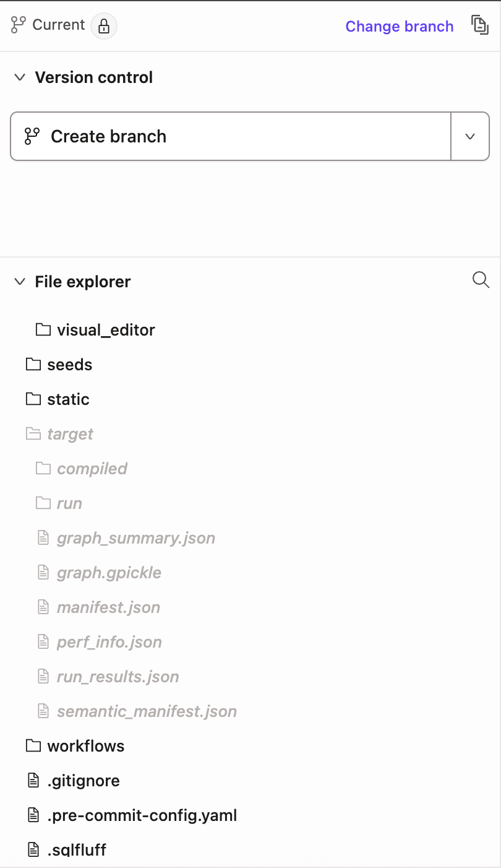Select the compiled folder under target
The image size is (501, 868).
coord(92,469)
